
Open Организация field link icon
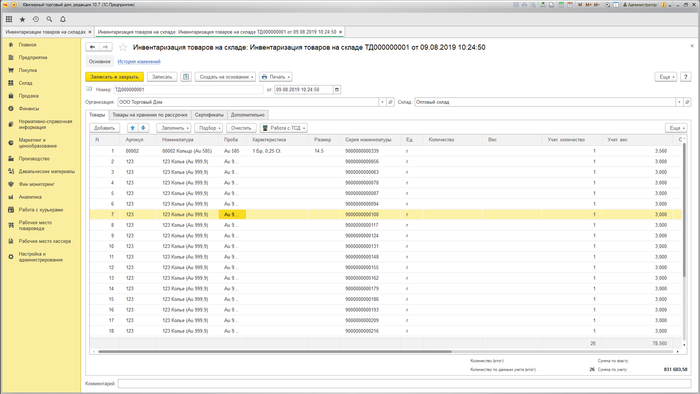[390, 102]
